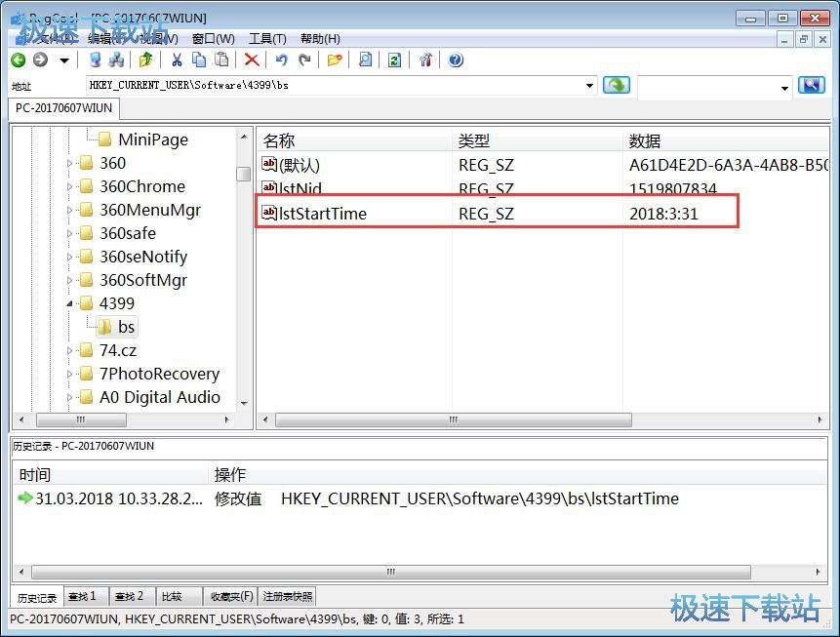Expand the 360seNotify tree node
The height and width of the screenshot is (637, 840).
(x=69, y=257)
